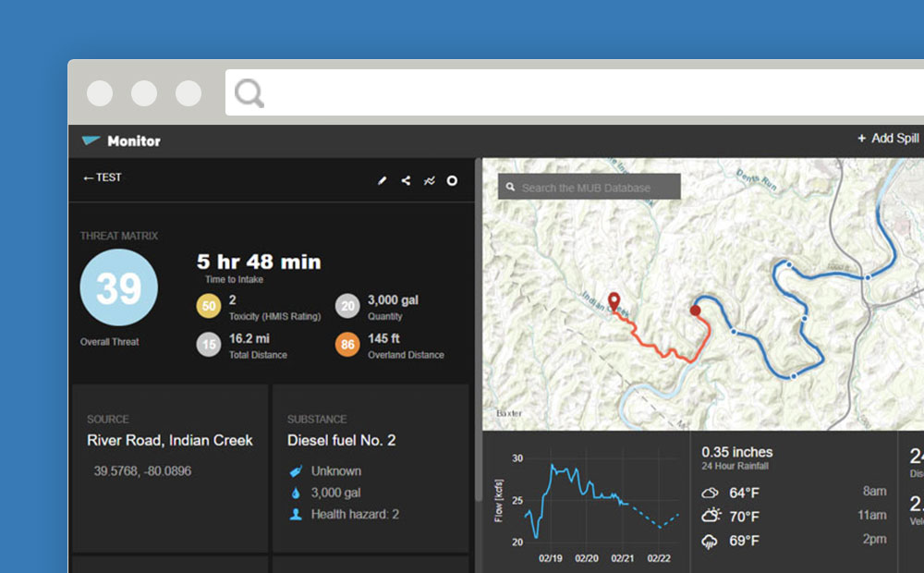The image size is (924, 573).
Task: Click the pencil edit icon
Action: click(x=383, y=181)
